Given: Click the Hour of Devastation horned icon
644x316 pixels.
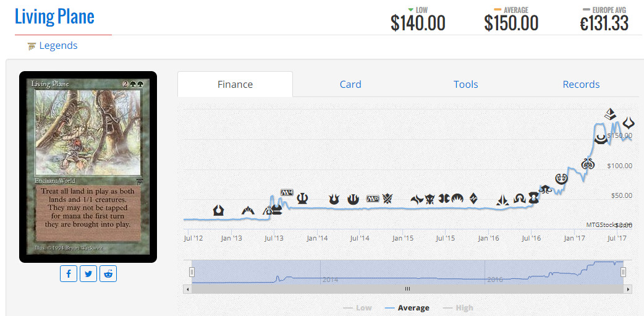Looking at the screenshot, I should click(629, 122).
